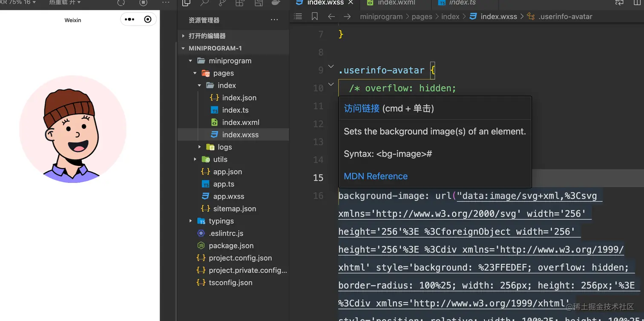The image size is (644, 321).
Task: Open the simulator toolbar more options ellipsis
Action: [x=166, y=3]
